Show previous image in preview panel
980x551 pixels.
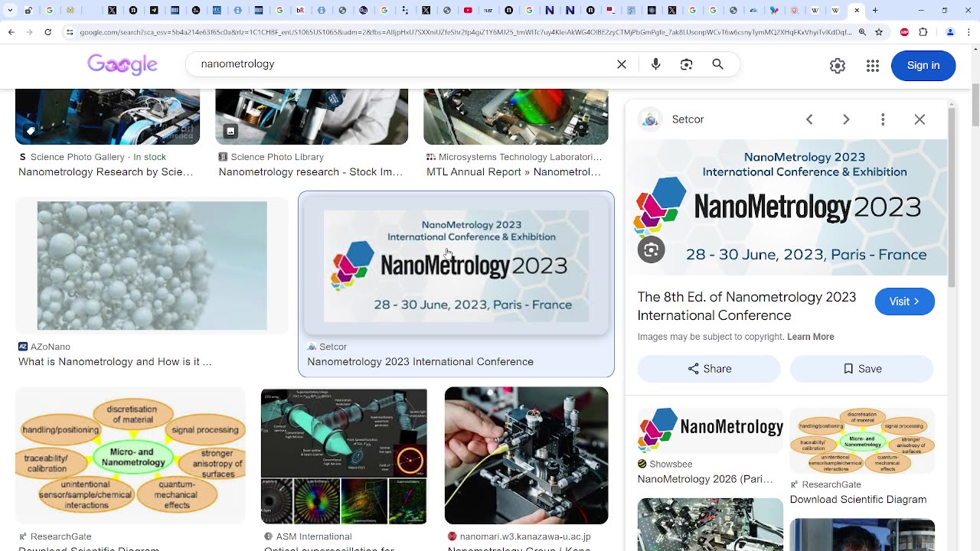click(809, 119)
